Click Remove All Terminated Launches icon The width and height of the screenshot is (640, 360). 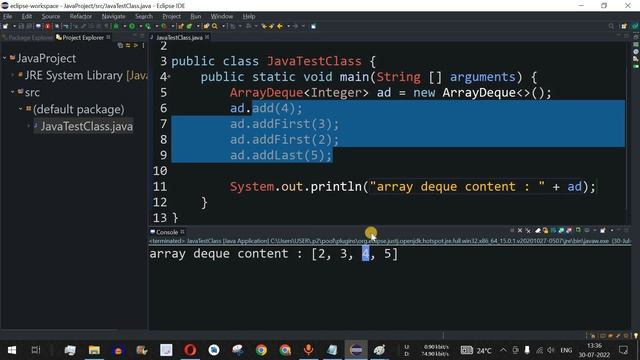click(x=528, y=231)
